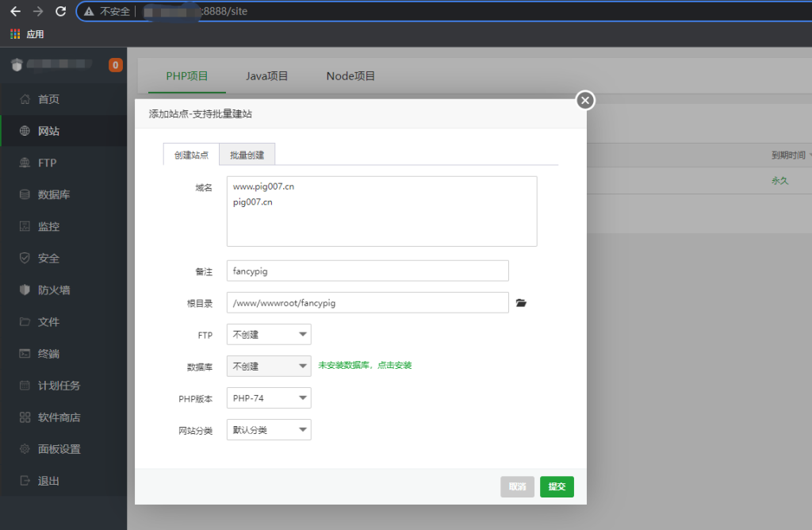Open the Apps grid icon in bookmarks bar
Viewport: 812px width, 530px height.
click(x=15, y=34)
